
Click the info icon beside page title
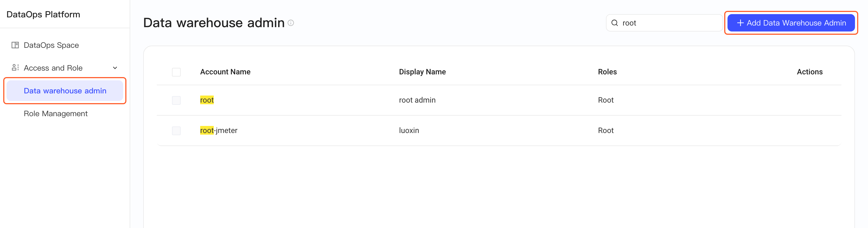tap(291, 23)
